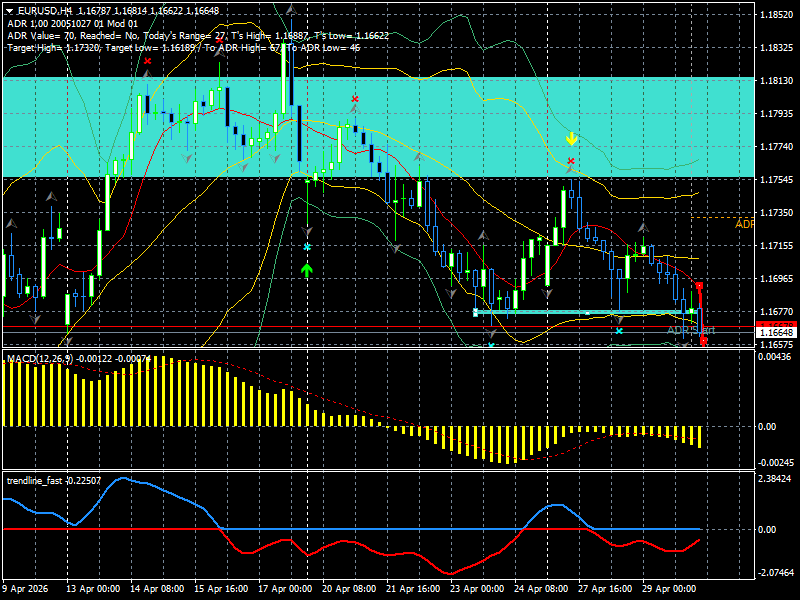
Task: Click the red circle handle at chart bottom right
Action: 704,340
